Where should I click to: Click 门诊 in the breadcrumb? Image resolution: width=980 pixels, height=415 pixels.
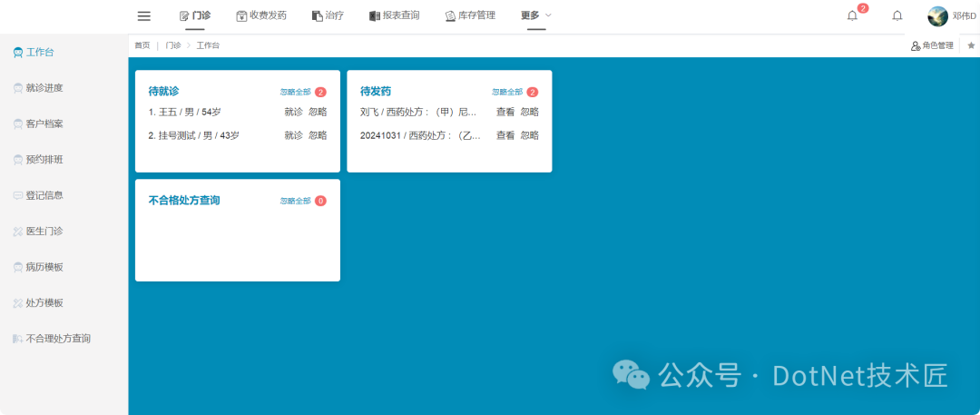click(x=173, y=45)
